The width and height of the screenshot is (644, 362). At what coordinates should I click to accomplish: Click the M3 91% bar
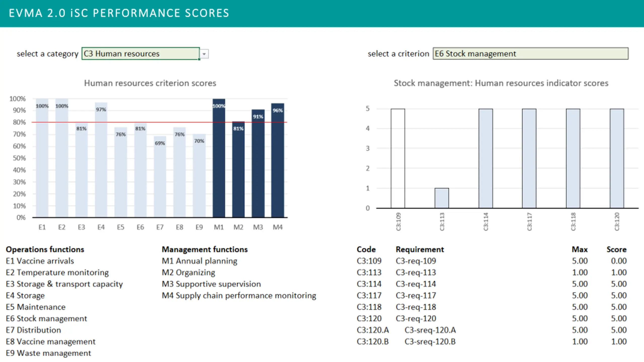click(258, 163)
